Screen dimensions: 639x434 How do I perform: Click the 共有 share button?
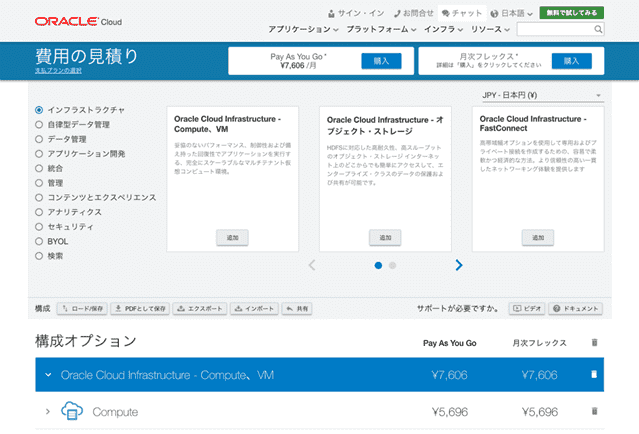297,309
